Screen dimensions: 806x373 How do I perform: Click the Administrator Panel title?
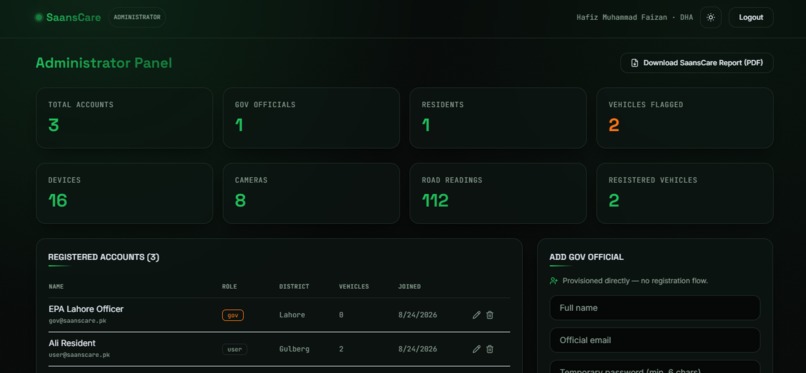pos(104,63)
